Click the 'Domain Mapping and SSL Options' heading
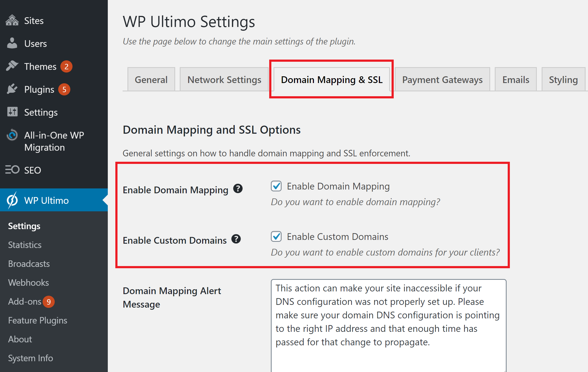Viewport: 588px width, 372px height. [x=212, y=130]
